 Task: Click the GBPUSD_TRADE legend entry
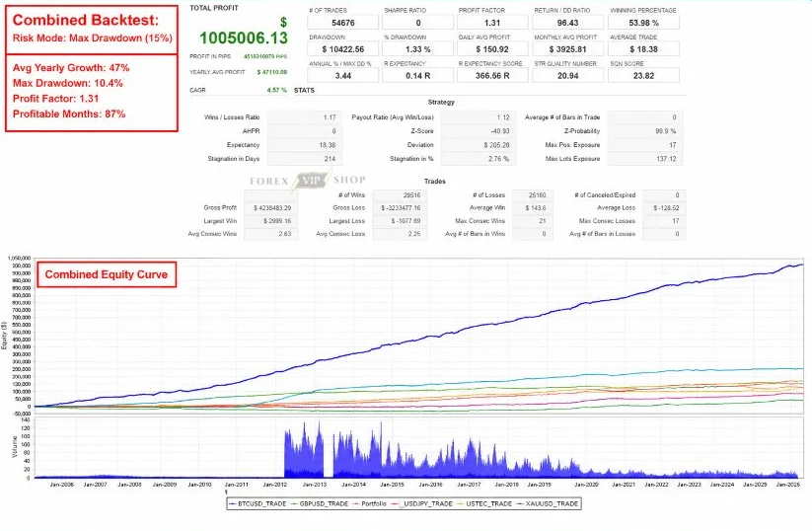320,503
